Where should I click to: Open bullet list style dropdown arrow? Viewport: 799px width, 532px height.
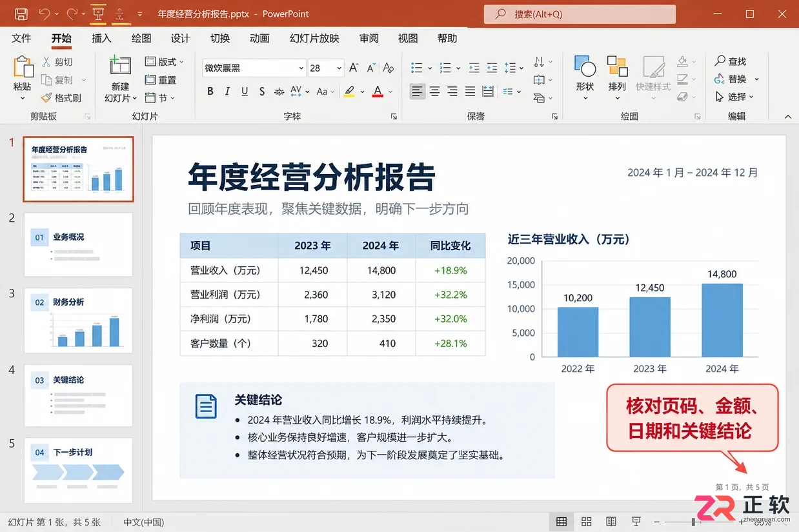pyautogui.click(x=429, y=68)
